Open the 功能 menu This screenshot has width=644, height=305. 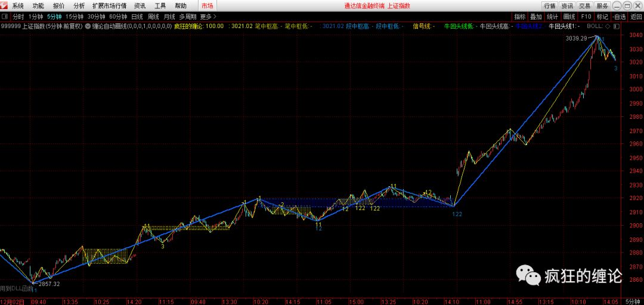point(38,6)
